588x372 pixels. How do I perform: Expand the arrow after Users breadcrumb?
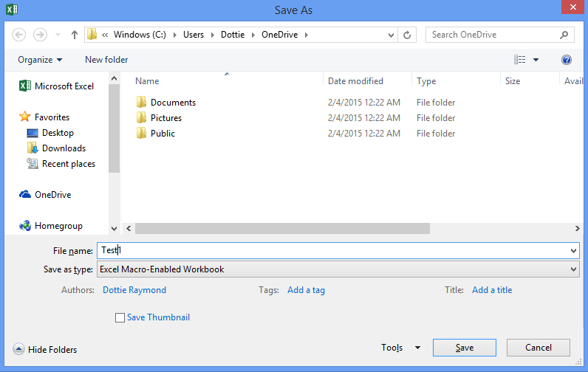[212, 35]
